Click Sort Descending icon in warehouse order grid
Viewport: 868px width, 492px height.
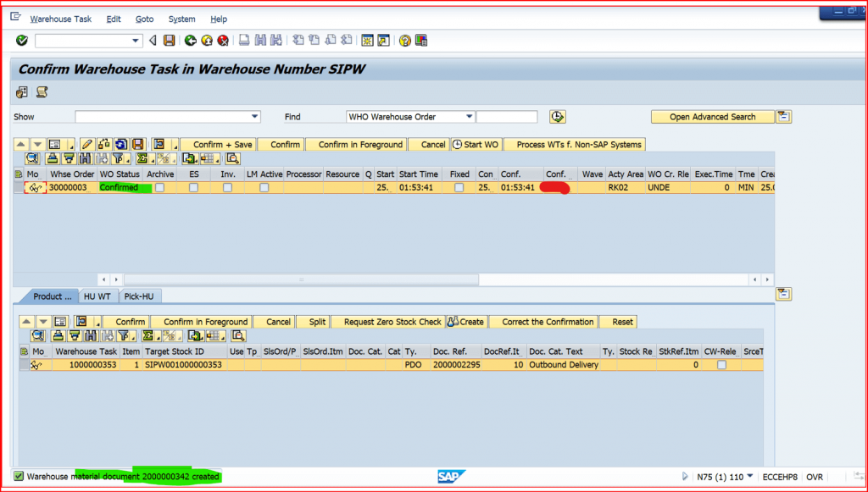pyautogui.click(x=69, y=158)
